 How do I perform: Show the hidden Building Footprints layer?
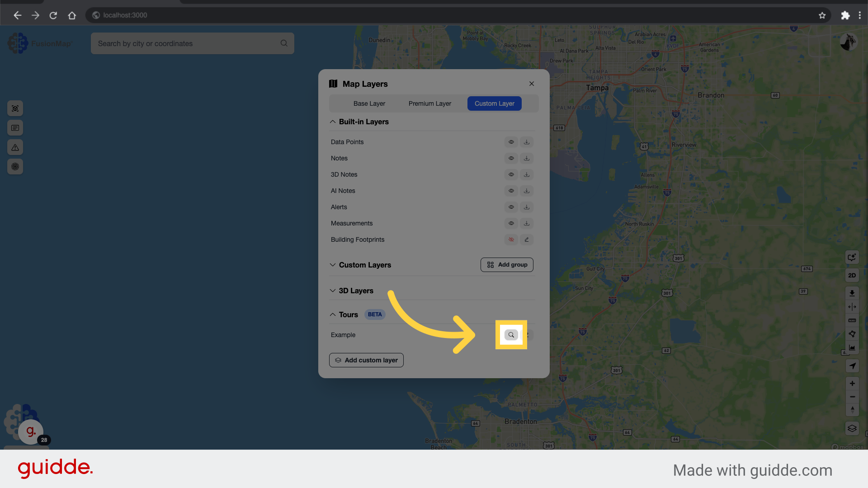click(x=511, y=239)
